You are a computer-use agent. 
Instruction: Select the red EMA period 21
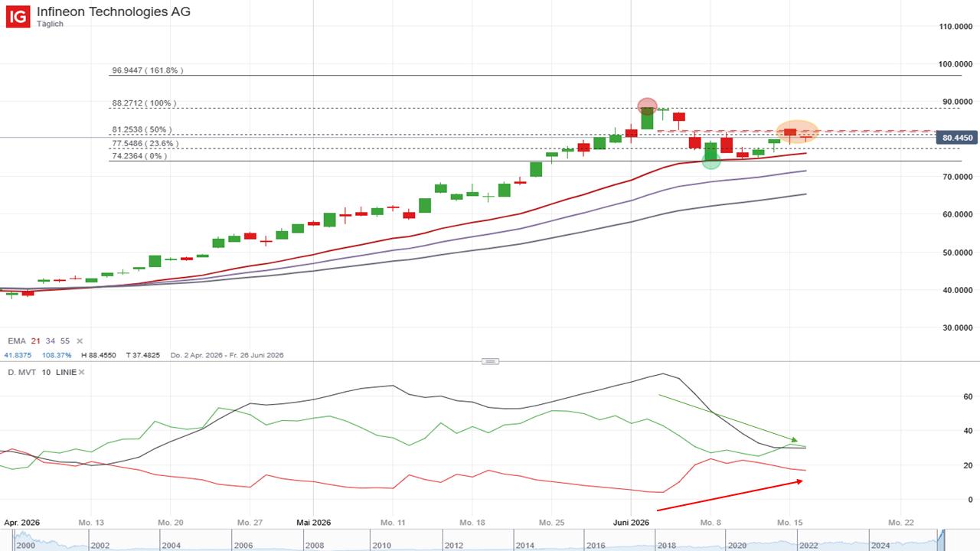(x=36, y=341)
